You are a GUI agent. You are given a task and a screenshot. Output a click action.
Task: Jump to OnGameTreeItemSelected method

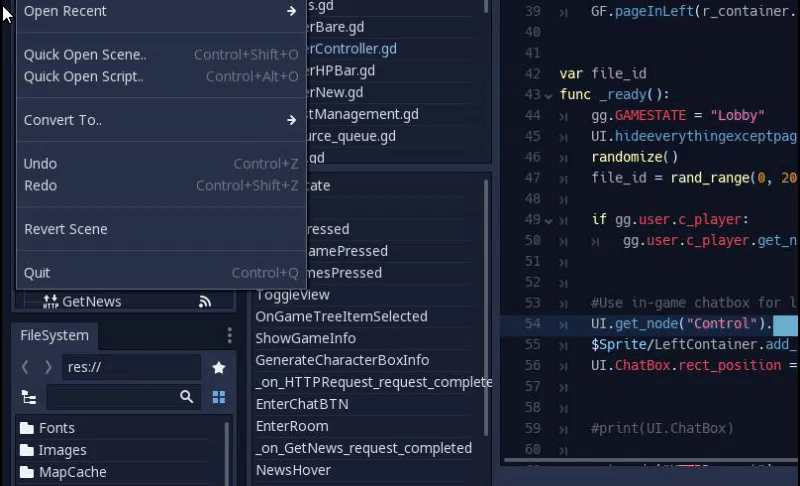[x=341, y=317]
